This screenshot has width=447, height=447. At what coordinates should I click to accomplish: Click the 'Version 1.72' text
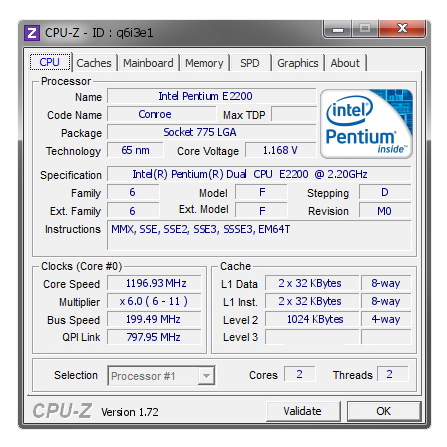(x=130, y=412)
